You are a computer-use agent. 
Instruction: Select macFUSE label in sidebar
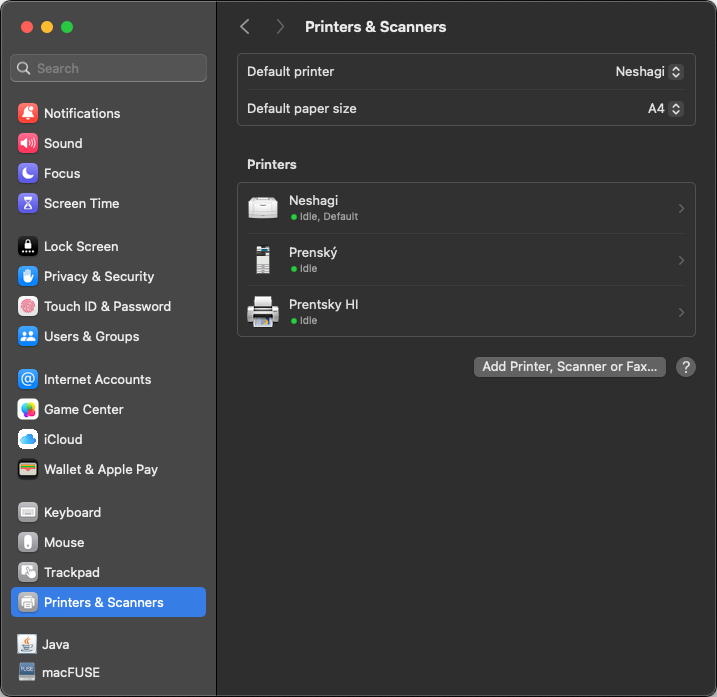point(71,672)
